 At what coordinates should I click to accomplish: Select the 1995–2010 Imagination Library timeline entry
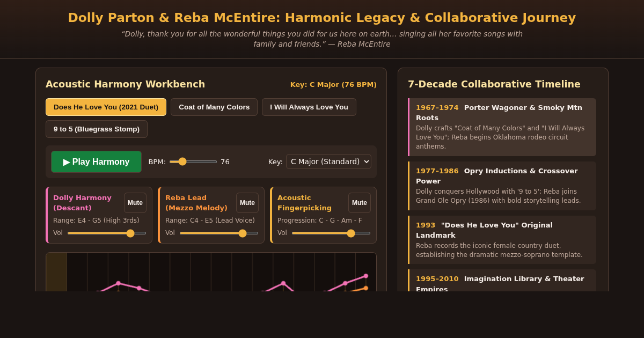pos(502,281)
